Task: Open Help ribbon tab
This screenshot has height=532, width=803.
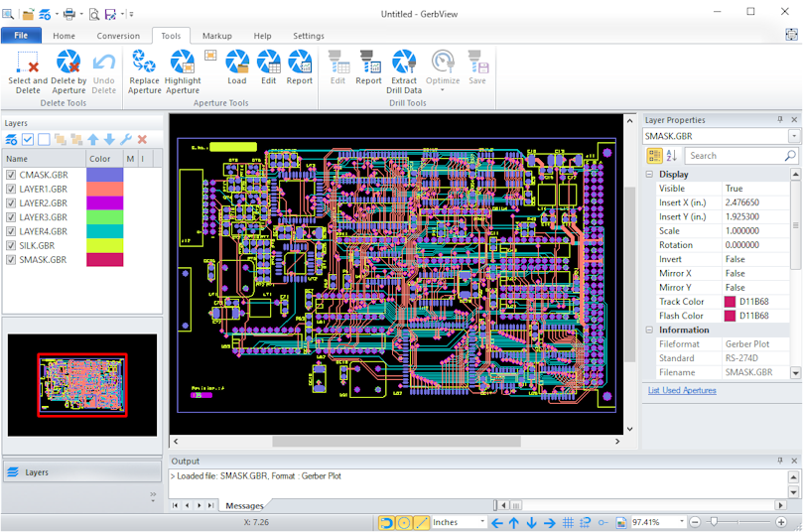Action: pos(262,36)
